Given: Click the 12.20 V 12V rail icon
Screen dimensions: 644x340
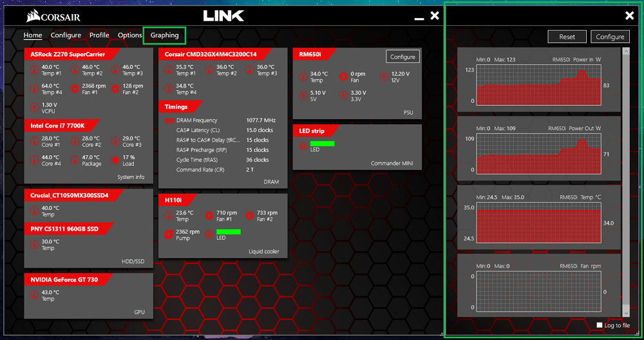Looking at the screenshot, I should click(x=384, y=77).
